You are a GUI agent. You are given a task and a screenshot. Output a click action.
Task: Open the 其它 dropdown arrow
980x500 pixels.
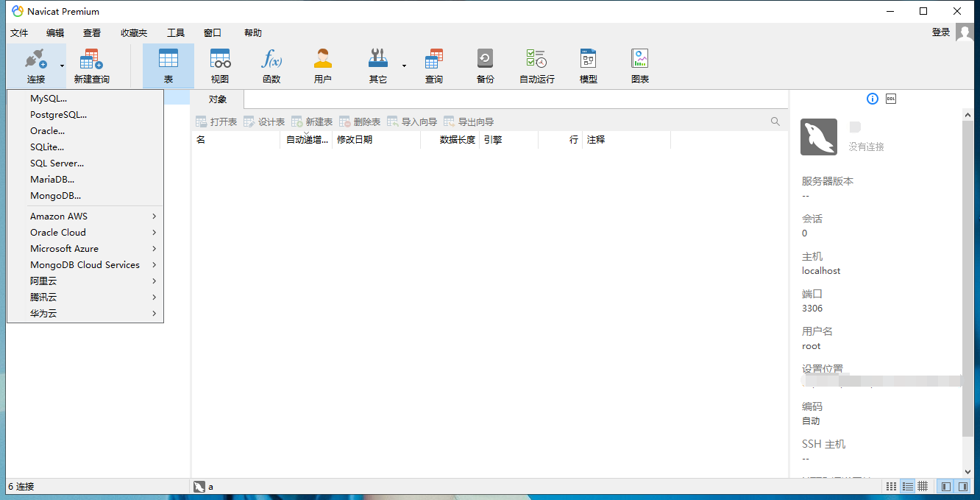pyautogui.click(x=404, y=66)
